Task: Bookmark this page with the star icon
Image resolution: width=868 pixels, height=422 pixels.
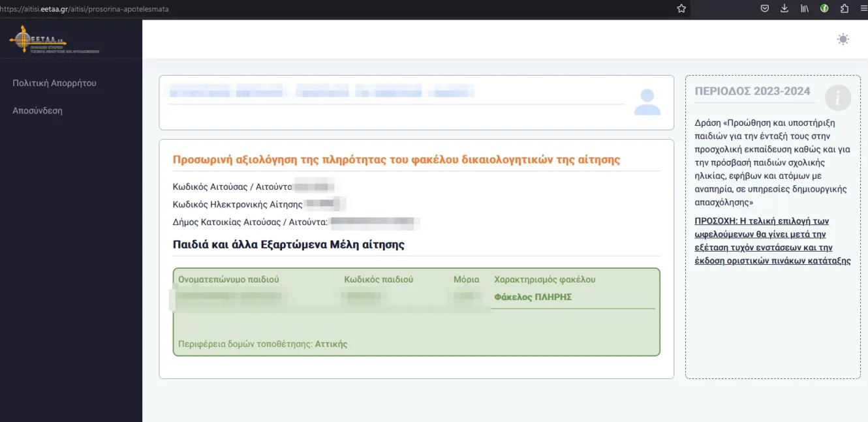Action: coord(681,8)
